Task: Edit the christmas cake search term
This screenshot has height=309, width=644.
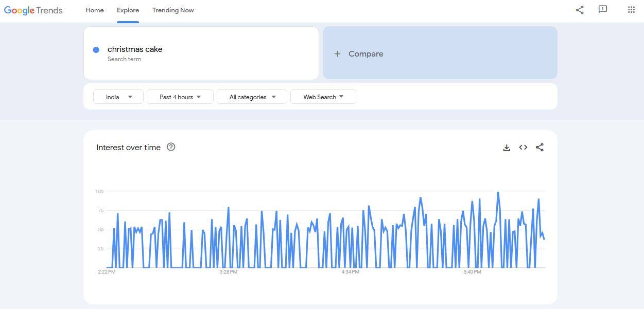Action: pos(135,49)
